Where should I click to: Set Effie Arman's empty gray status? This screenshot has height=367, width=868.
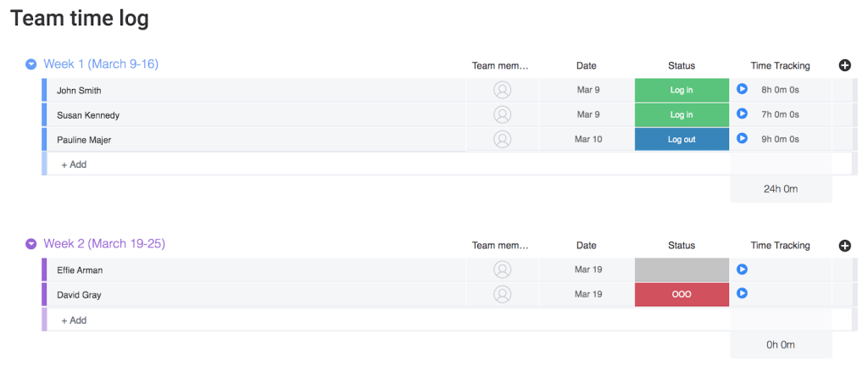(x=682, y=270)
